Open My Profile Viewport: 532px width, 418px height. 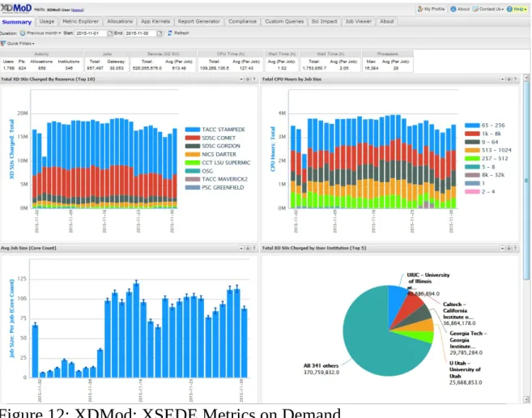(x=432, y=9)
